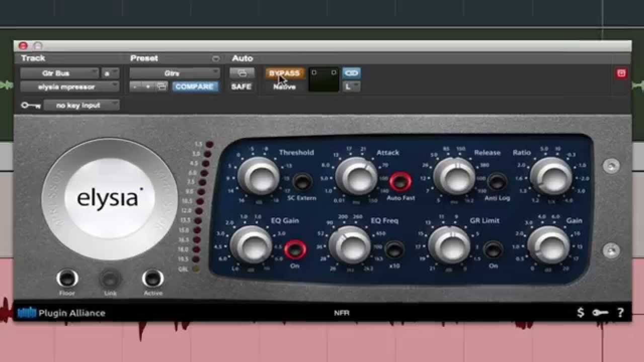Screen dimensions: 644x362
Task: Toggle the EQ Gain On switch
Action: [295, 249]
